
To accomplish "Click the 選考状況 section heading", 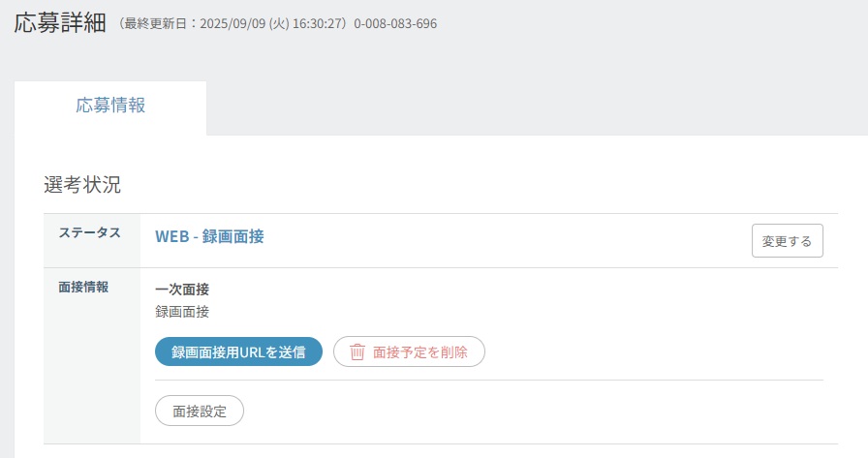I will pos(82,185).
